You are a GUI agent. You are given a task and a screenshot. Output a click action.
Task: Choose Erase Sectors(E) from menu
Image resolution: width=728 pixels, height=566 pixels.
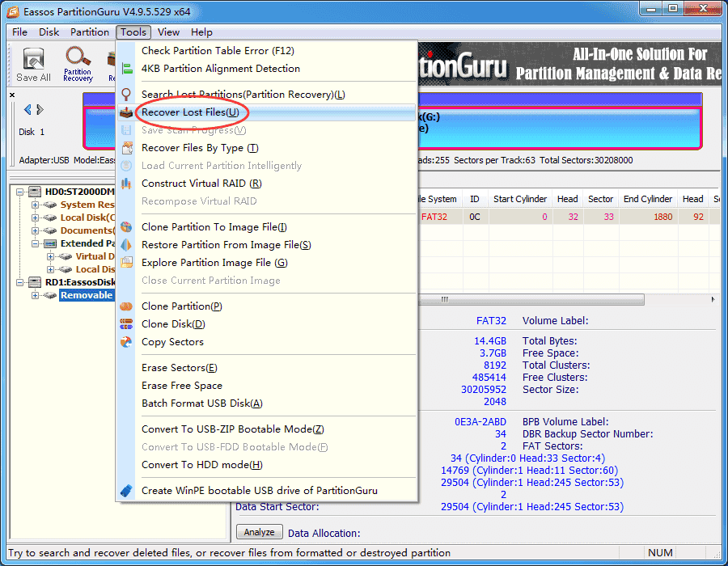tap(266, 368)
